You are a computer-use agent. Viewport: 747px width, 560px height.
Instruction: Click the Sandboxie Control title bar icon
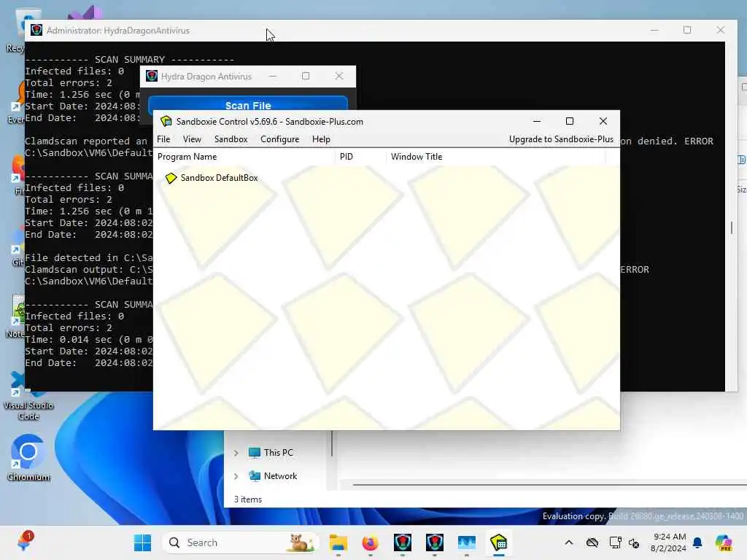166,122
